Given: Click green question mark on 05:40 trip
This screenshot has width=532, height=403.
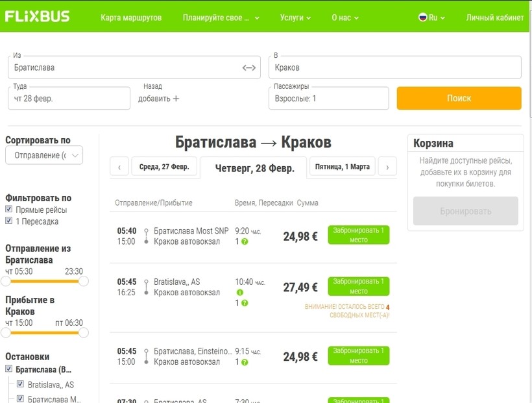Looking at the screenshot, I should click(x=245, y=242).
